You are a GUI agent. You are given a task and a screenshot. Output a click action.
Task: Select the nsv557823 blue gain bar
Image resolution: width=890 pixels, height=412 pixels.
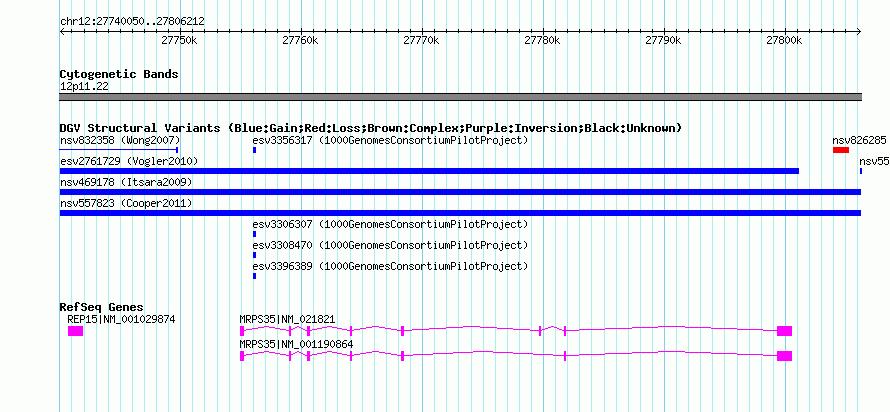coord(460,213)
